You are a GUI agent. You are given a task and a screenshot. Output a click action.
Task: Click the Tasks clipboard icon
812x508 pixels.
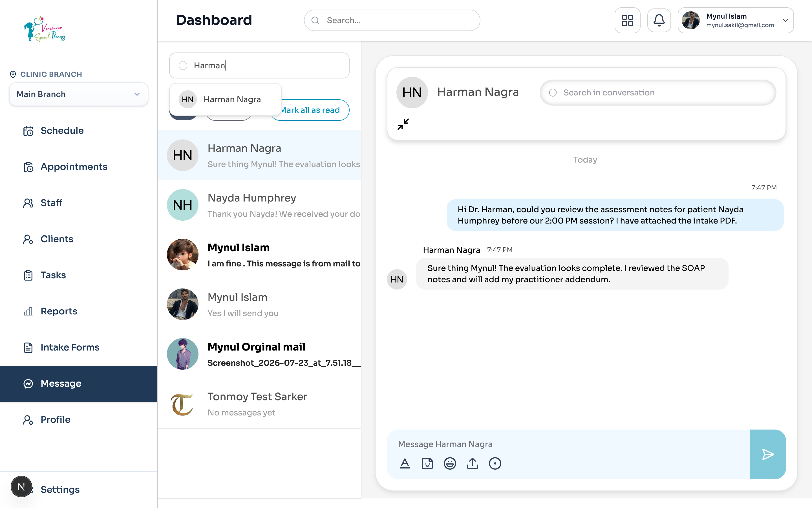pyautogui.click(x=28, y=275)
